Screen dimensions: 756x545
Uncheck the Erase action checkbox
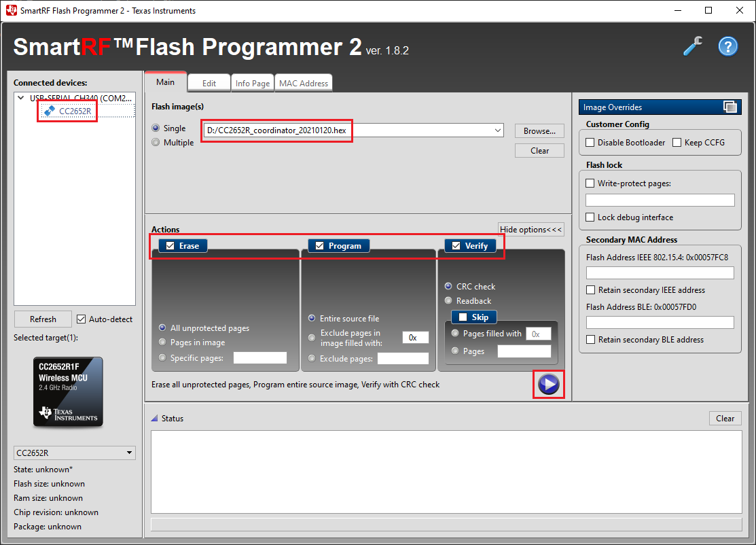170,245
